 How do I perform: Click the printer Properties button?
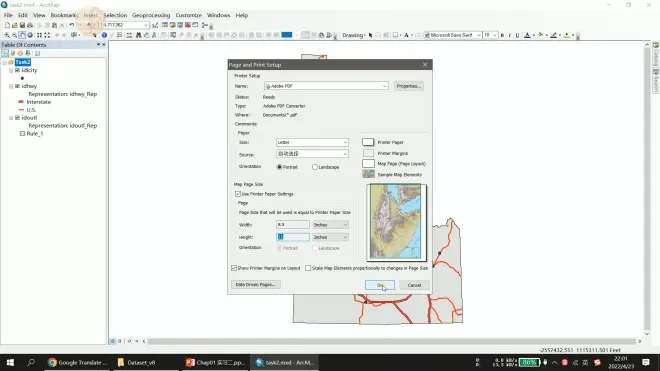409,86
